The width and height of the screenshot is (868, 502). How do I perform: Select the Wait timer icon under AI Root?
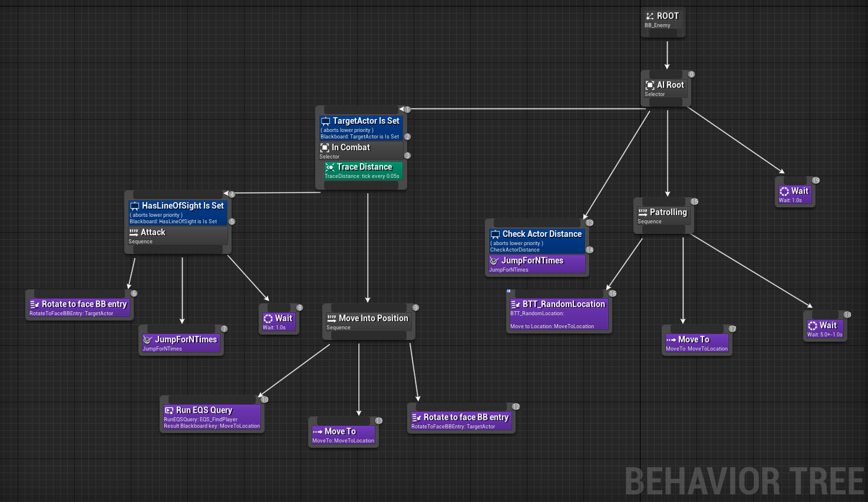tap(784, 191)
